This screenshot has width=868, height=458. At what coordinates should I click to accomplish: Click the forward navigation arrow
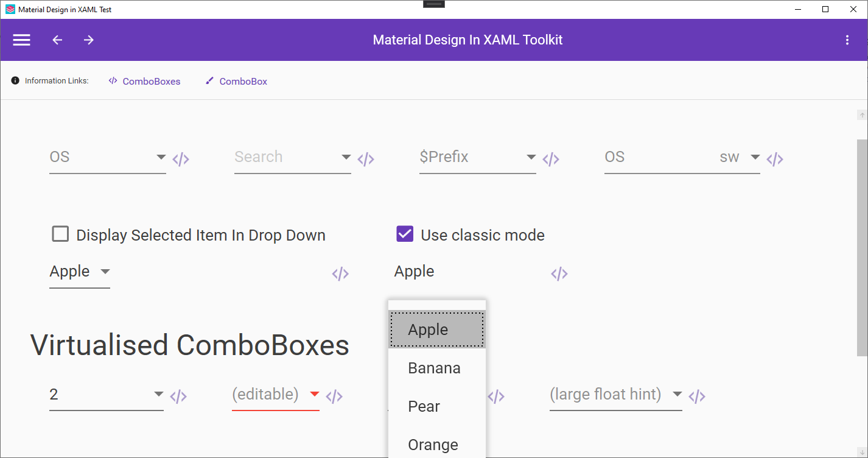88,40
